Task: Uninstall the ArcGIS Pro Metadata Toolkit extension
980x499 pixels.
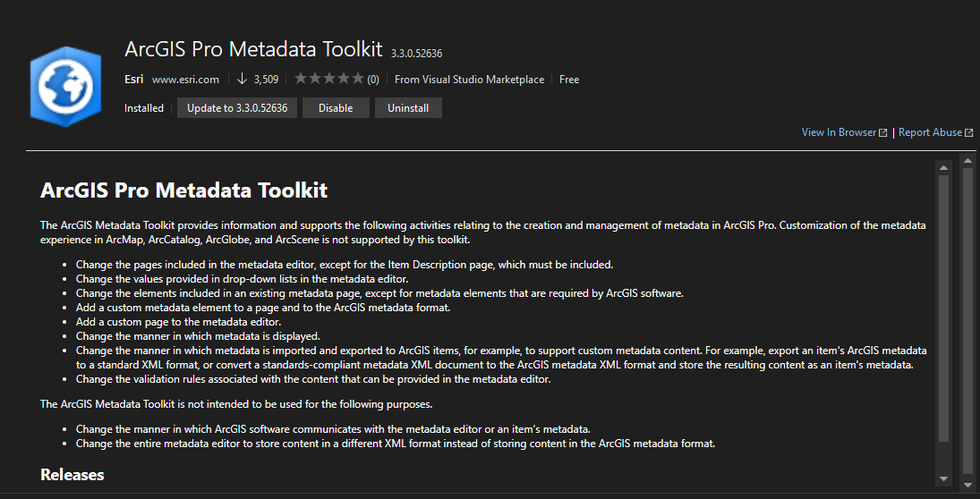Action: pos(408,108)
